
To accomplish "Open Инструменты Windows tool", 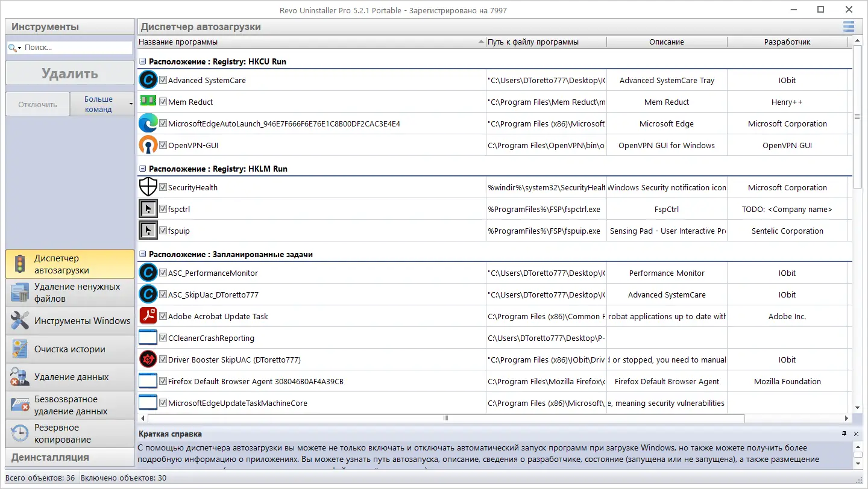I will 70,321.
